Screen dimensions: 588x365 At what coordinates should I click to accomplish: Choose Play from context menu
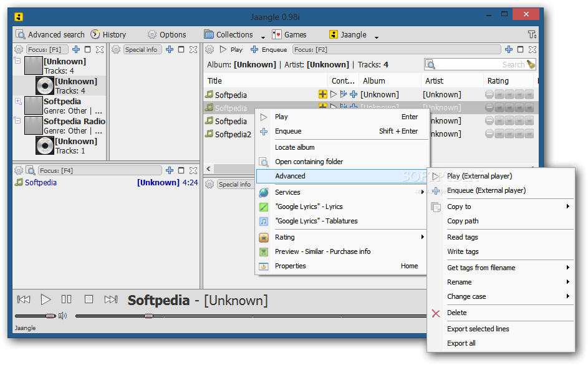click(x=341, y=117)
